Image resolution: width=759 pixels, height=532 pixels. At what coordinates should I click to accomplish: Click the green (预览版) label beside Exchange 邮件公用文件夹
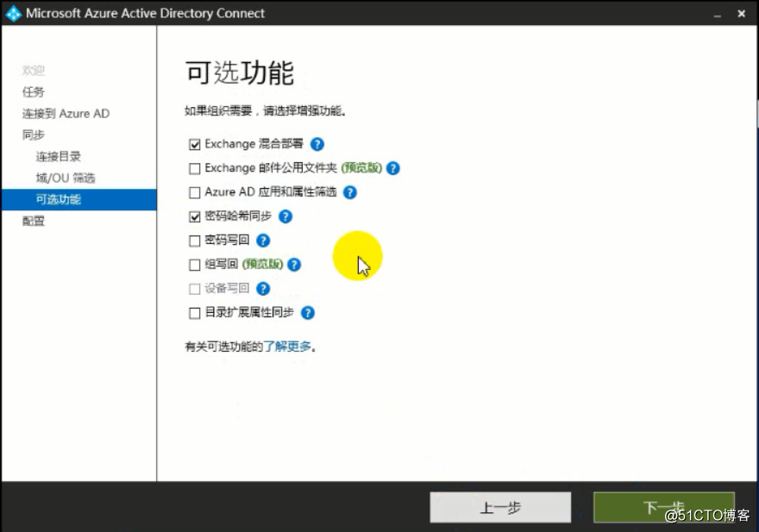click(361, 168)
